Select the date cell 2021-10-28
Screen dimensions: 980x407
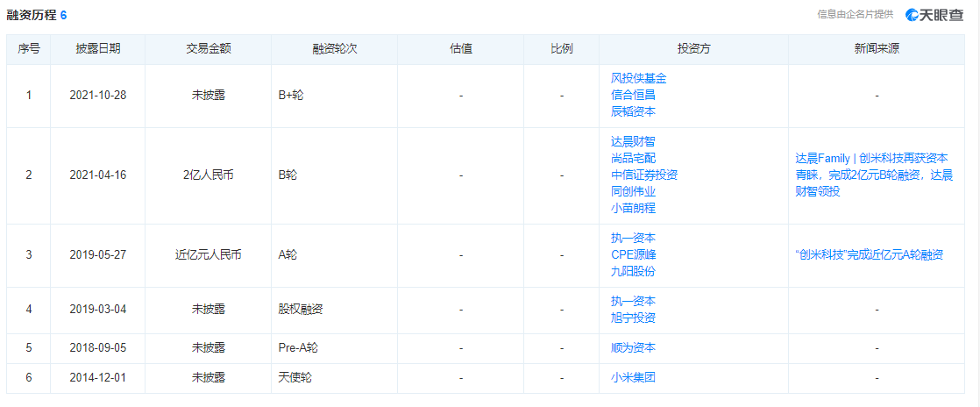(x=97, y=96)
